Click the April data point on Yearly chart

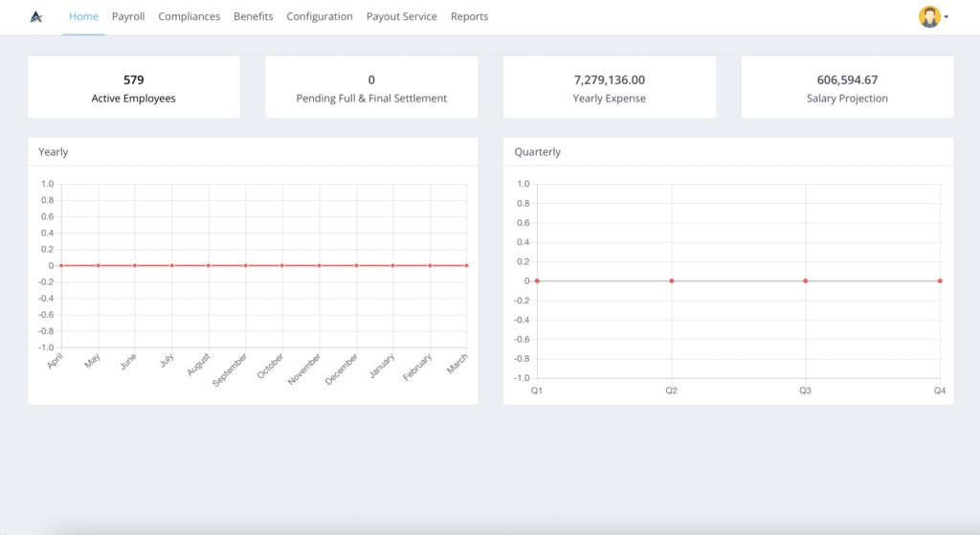pos(60,265)
